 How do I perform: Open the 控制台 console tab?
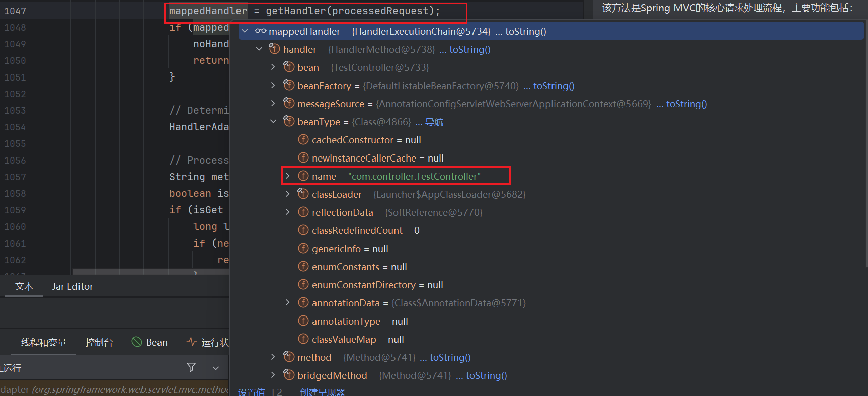[x=99, y=343]
